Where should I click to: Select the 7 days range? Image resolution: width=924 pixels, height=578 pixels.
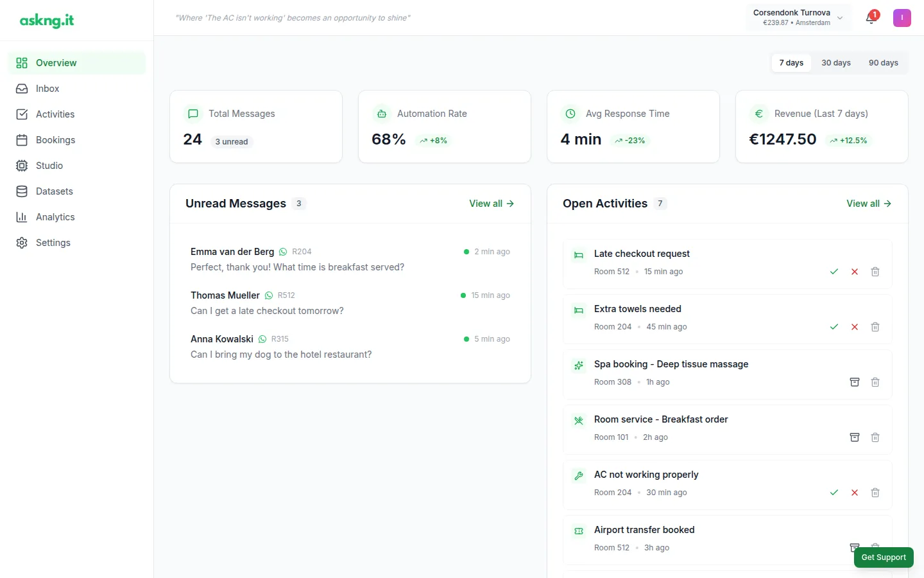[x=791, y=63]
